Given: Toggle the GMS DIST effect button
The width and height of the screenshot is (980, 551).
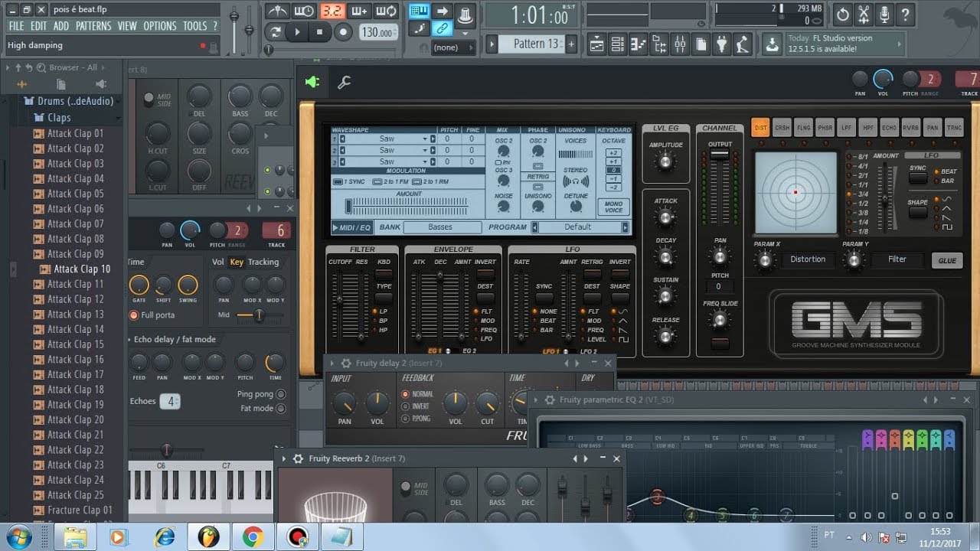Looking at the screenshot, I should pos(761,128).
